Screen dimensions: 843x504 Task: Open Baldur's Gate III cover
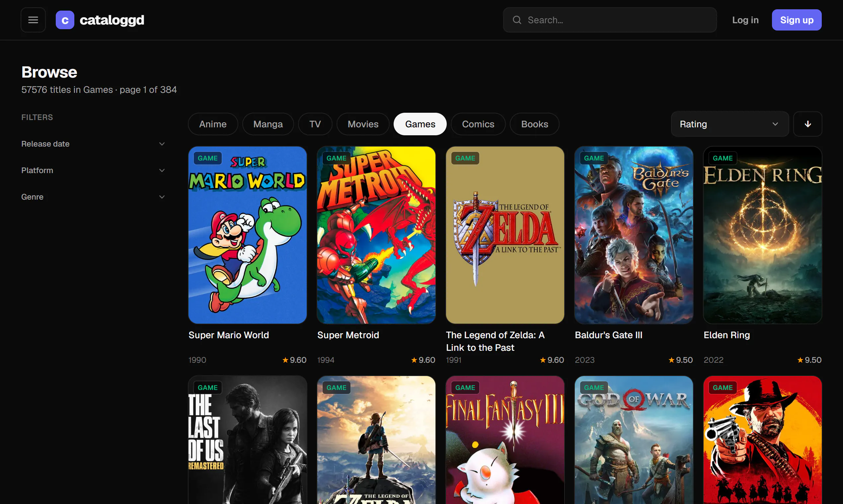(x=634, y=235)
